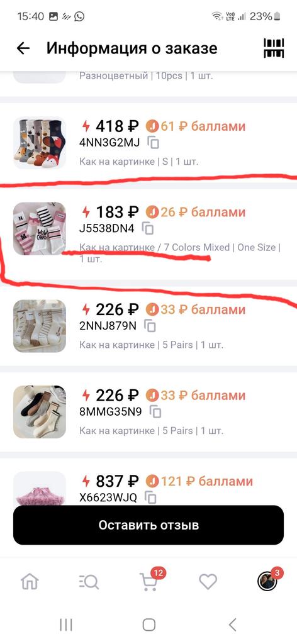
Task: Open the barcode icon in the header
Action: click(274, 48)
